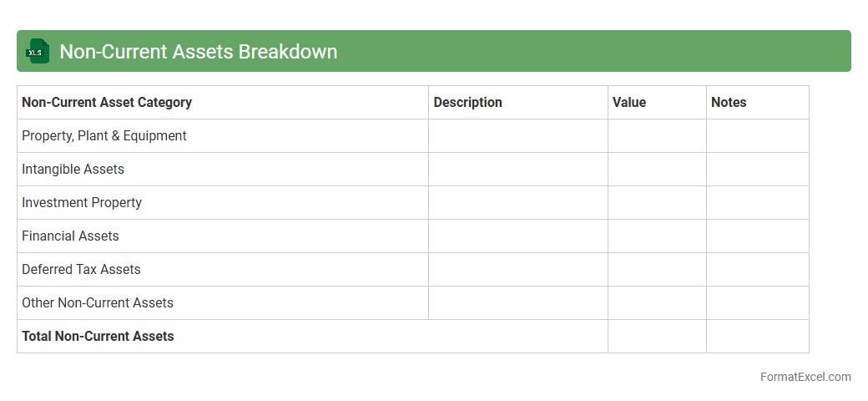
Task: Click the XLS file icon in header
Action: (37, 51)
